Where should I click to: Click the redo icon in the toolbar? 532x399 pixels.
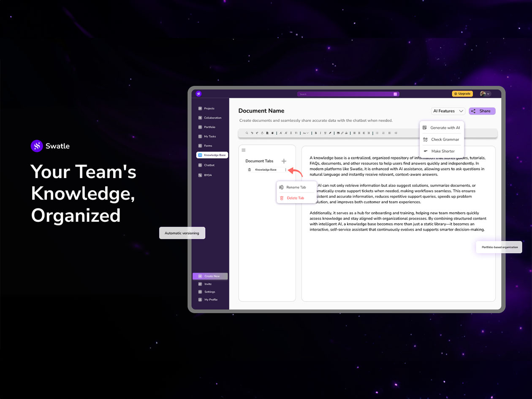point(257,133)
